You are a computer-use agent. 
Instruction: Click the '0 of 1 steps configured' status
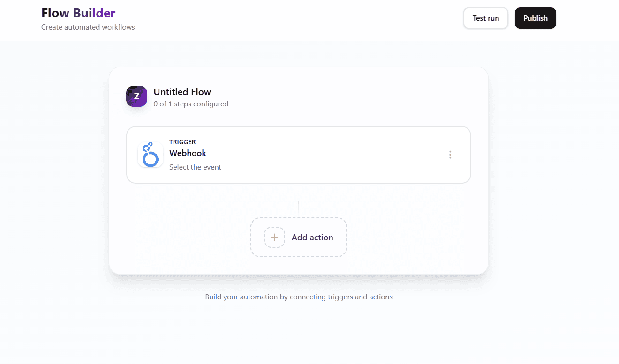[x=191, y=104]
